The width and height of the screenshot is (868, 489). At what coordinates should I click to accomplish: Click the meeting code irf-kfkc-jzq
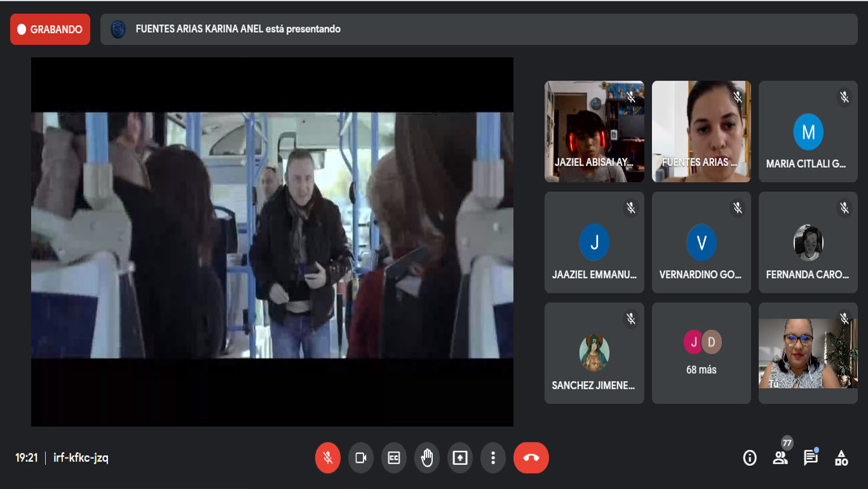click(x=81, y=458)
